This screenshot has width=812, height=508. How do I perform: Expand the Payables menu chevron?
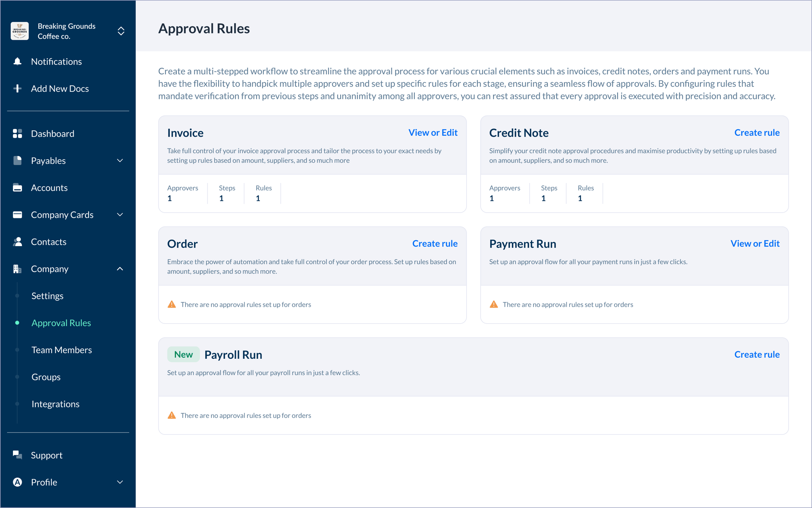coord(120,161)
